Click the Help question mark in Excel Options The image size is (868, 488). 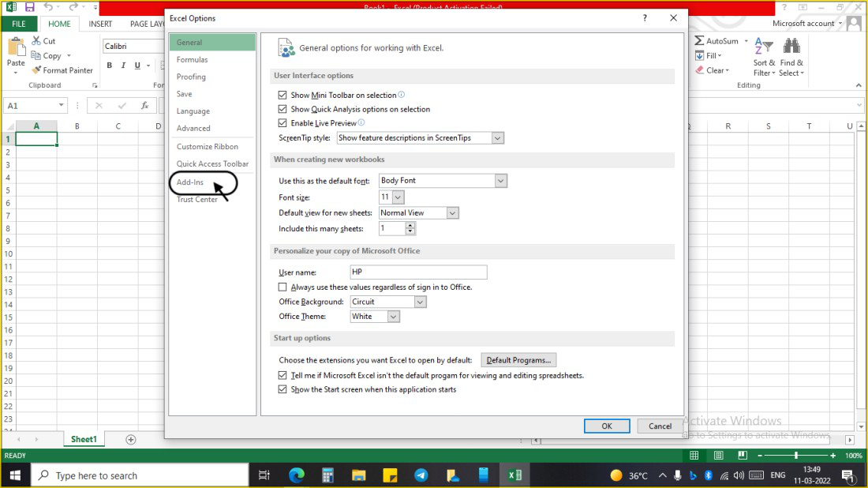click(x=645, y=18)
